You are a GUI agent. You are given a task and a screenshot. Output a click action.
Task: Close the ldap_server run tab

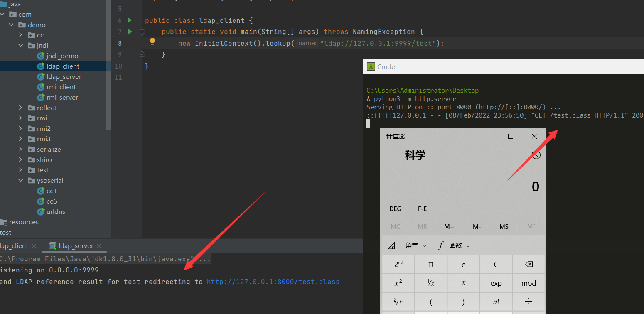[99, 246]
